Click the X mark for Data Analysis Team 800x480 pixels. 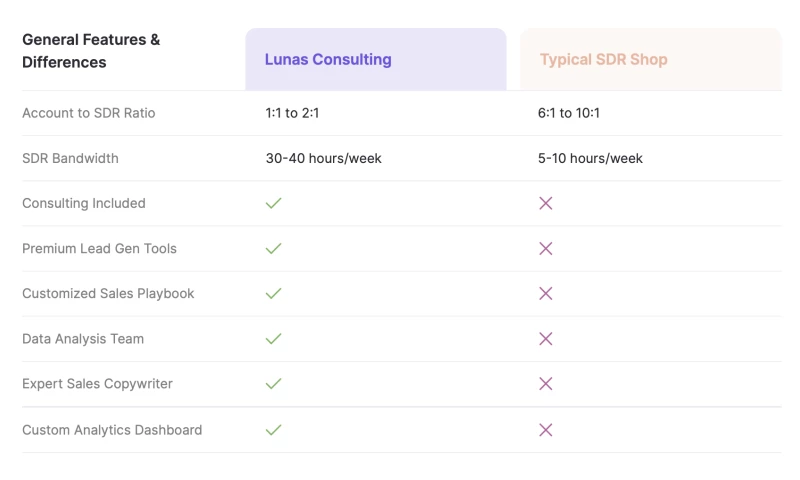coord(545,338)
